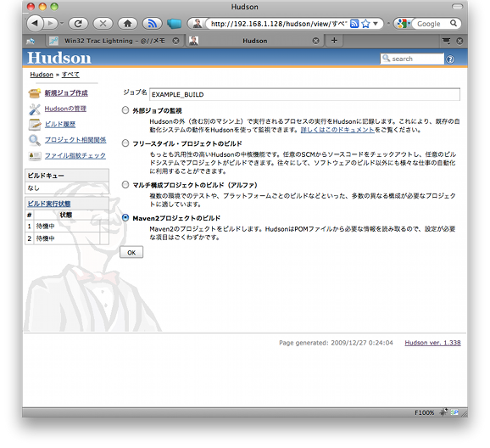Viewport: 490px width, 448px height.
Task: Click the F100% zoom status entry
Action: (x=424, y=412)
